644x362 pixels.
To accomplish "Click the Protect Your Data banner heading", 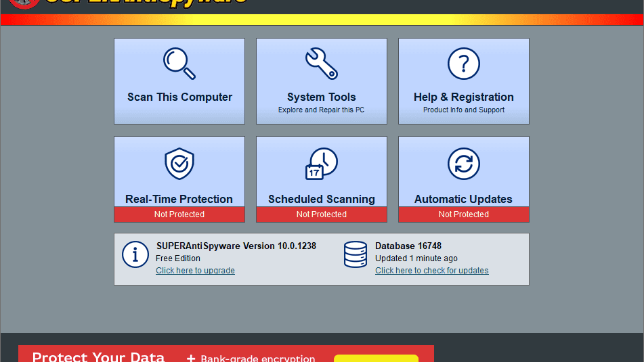I will click(x=98, y=357).
